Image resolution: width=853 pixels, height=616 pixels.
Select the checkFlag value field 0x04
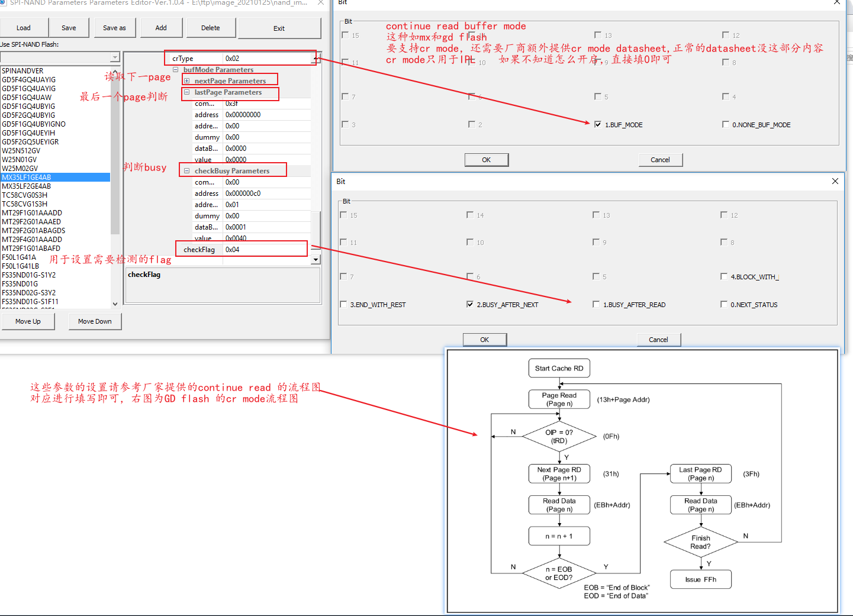coord(265,250)
